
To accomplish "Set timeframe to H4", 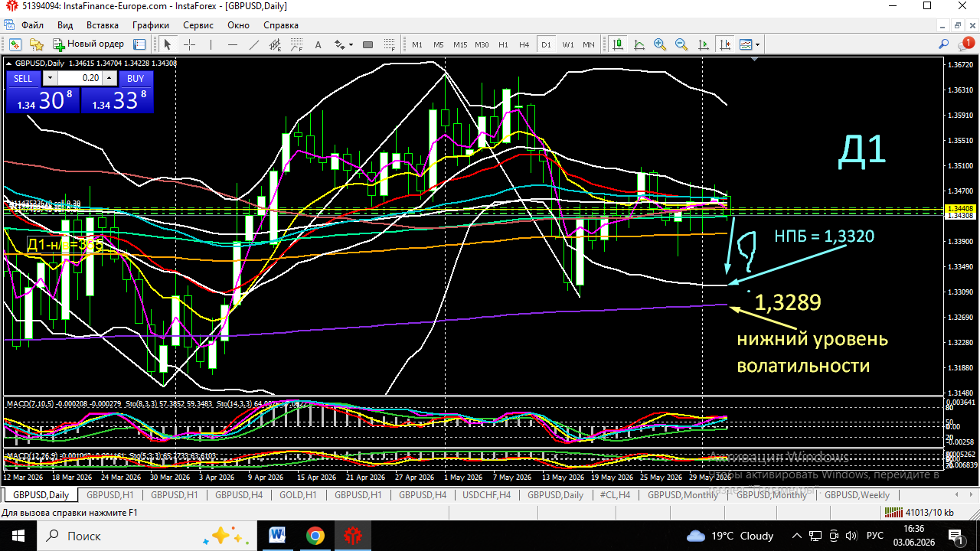I will tap(524, 44).
